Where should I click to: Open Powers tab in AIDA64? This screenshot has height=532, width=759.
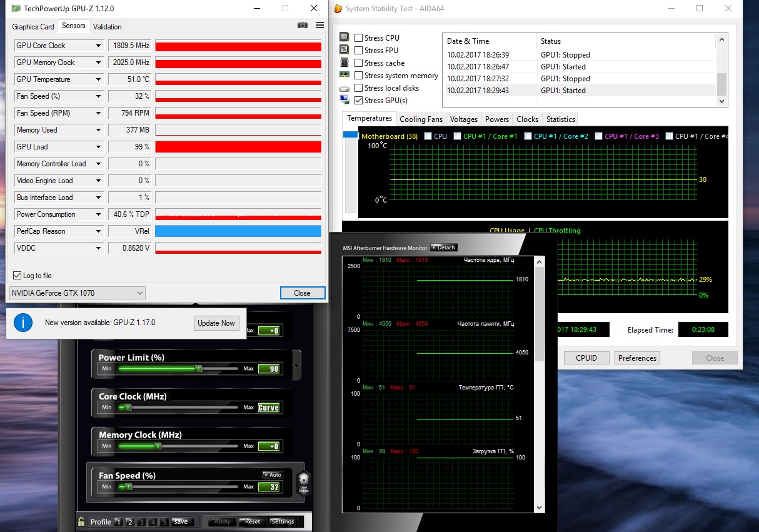[497, 119]
